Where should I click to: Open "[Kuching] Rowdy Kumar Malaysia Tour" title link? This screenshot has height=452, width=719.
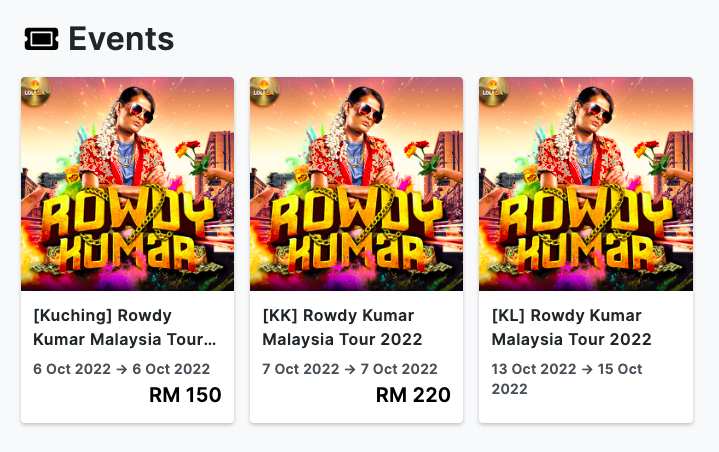(x=125, y=327)
